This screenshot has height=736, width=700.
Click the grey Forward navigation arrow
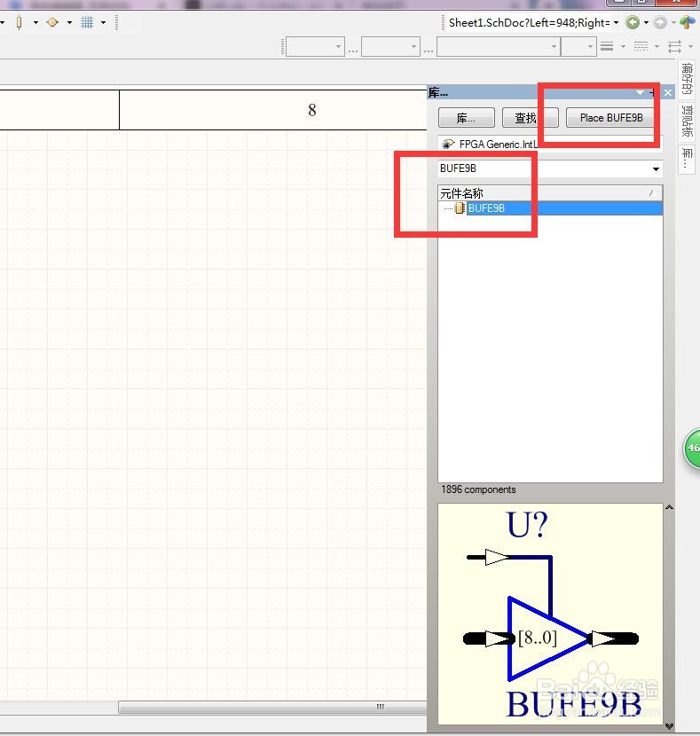pos(660,22)
